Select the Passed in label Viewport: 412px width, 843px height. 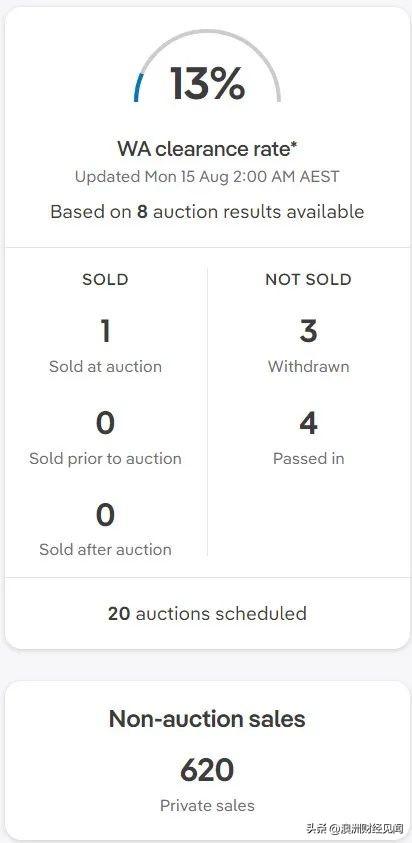pyautogui.click(x=308, y=459)
